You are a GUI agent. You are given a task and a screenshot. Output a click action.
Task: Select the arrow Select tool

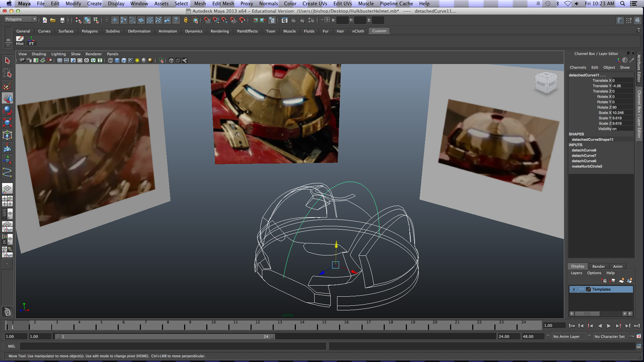[x=7, y=61]
